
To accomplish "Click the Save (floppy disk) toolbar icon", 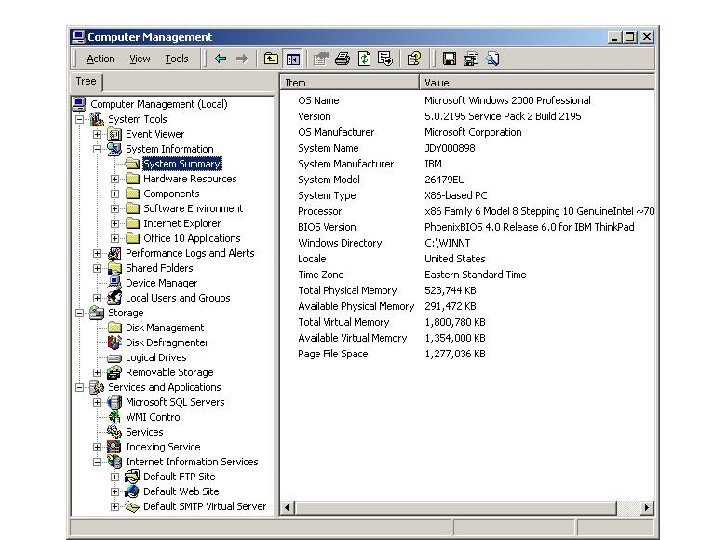I will point(449,59).
